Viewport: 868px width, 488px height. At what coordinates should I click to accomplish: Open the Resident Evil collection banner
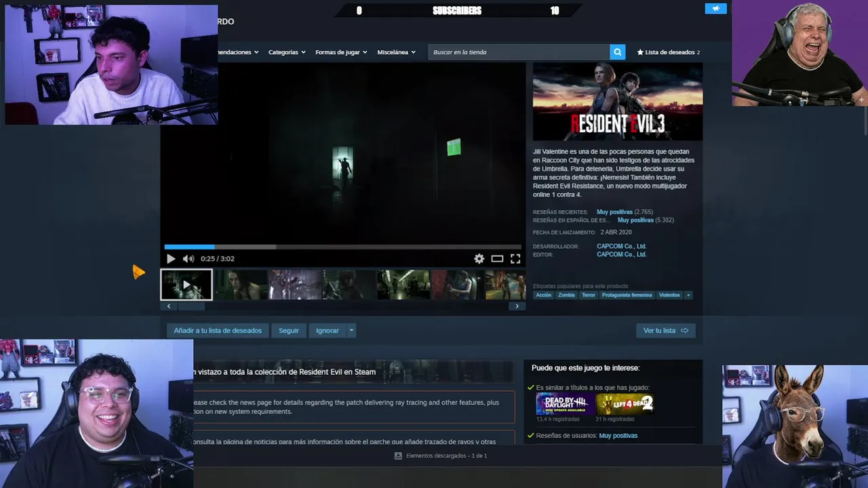point(353,371)
